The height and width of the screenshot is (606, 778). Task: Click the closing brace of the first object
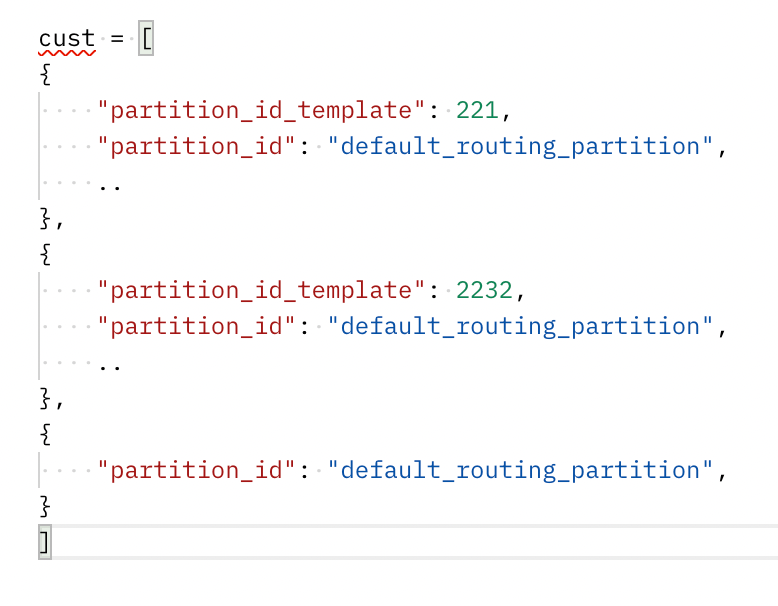pos(44,219)
